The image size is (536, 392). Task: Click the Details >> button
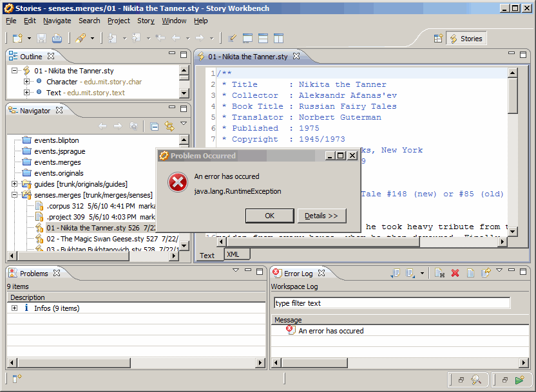(321, 216)
